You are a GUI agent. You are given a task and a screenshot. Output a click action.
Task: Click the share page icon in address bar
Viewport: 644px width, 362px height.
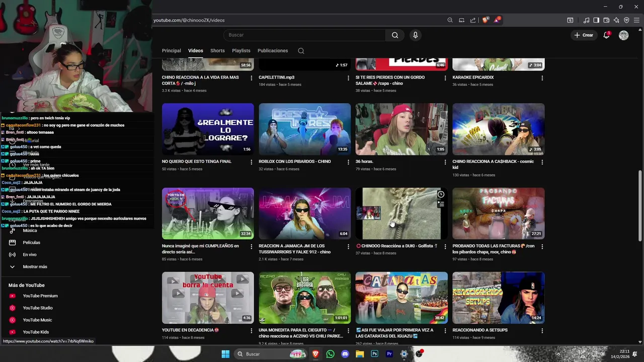coord(473,20)
